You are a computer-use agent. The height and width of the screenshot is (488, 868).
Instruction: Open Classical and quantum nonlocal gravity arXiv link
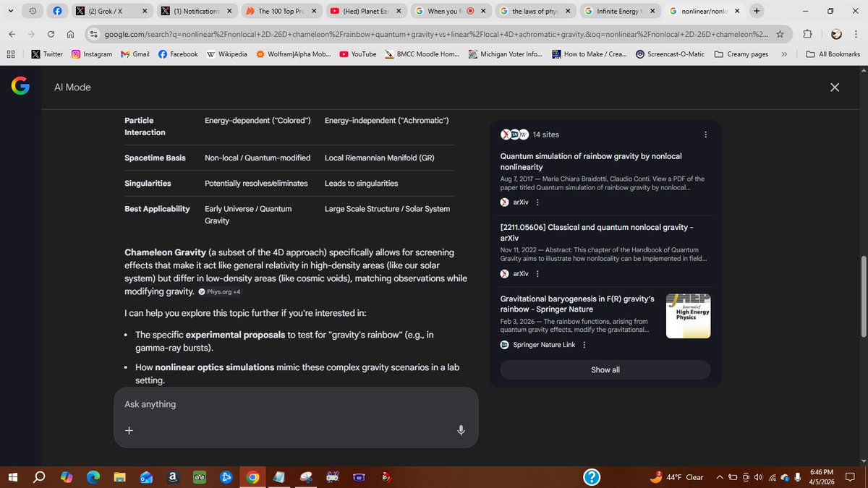597,232
